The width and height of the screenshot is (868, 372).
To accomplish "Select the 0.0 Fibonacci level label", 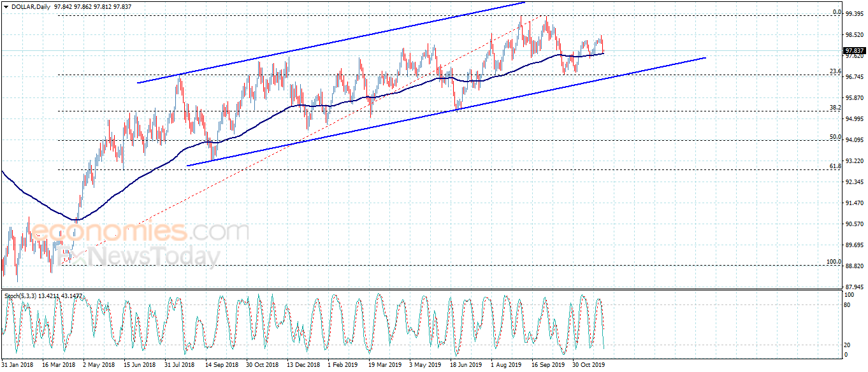I will (x=837, y=13).
